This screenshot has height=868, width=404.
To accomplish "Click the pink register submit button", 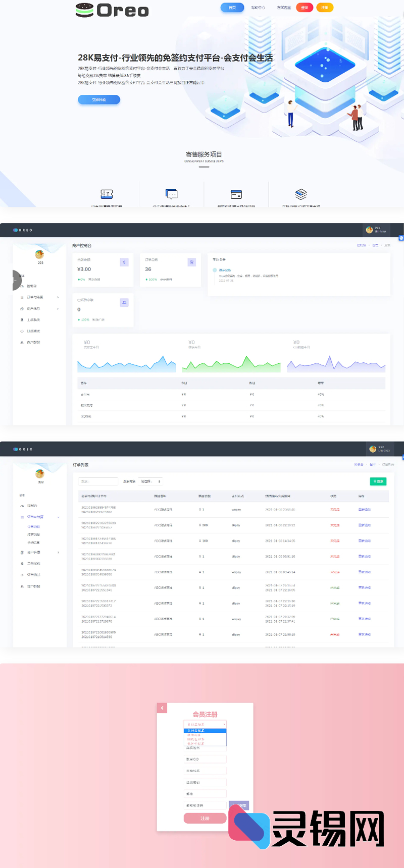I will tap(205, 819).
